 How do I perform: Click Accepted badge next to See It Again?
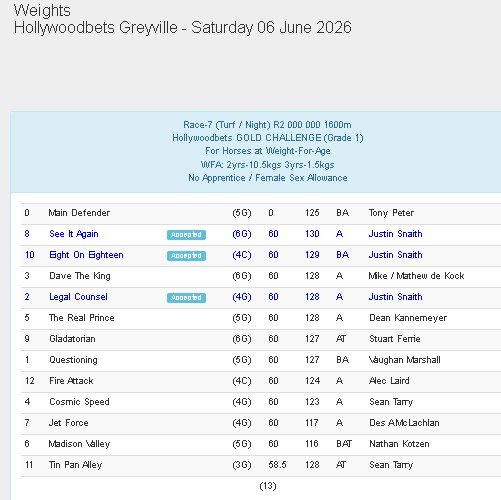186,235
